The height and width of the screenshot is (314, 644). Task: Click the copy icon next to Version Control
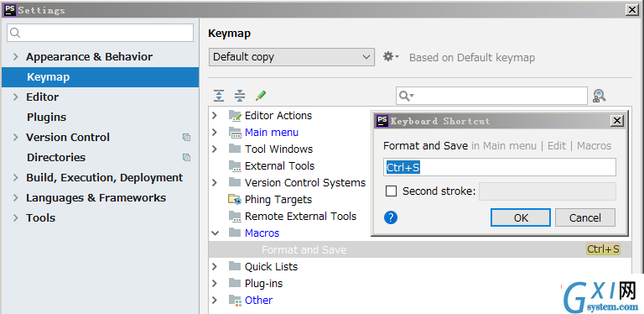186,138
